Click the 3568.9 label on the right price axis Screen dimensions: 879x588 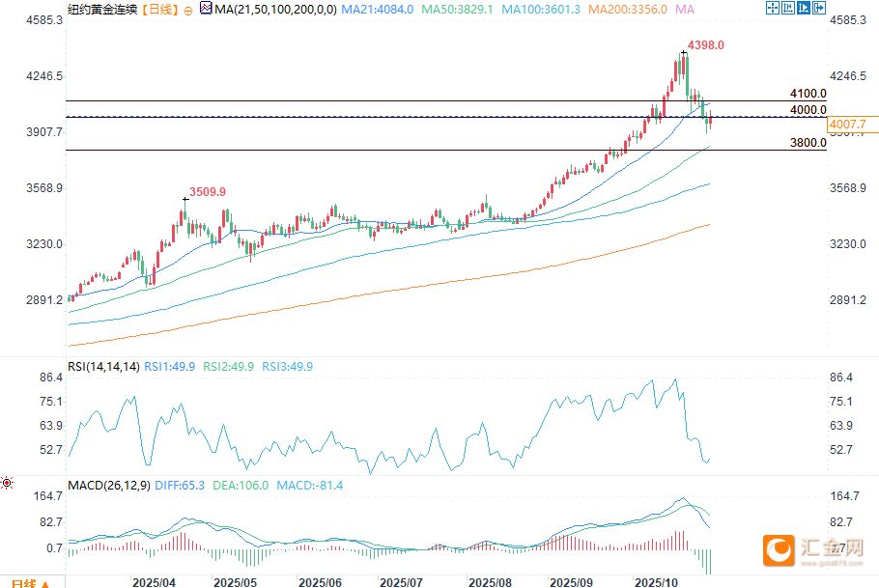click(x=848, y=188)
